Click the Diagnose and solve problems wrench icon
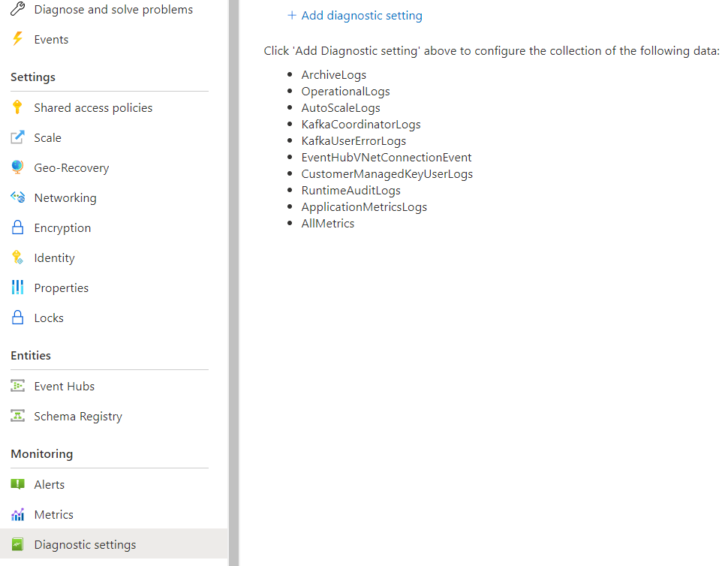 18,10
